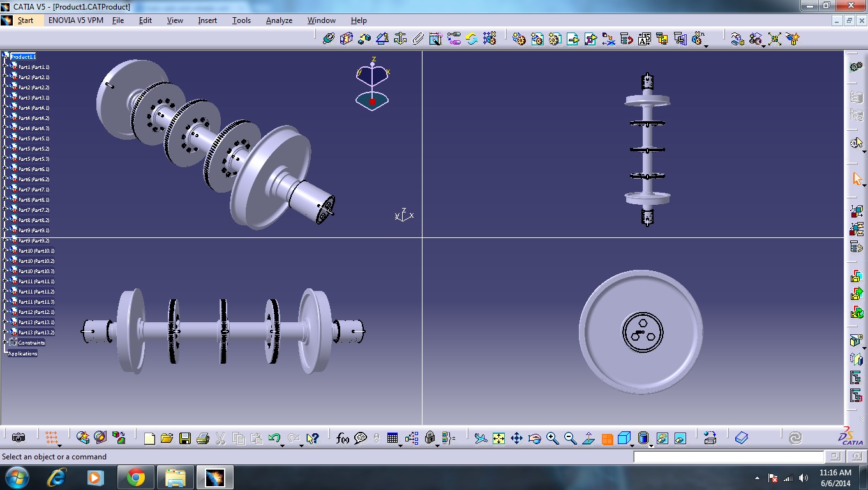The image size is (868, 490).
Task: Toggle Swap Visible Space
Action: coord(680,438)
